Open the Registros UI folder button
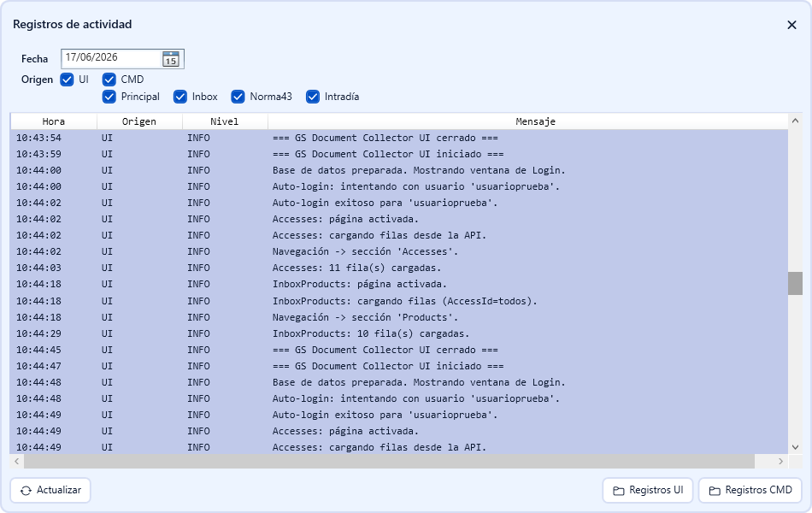 (647, 490)
